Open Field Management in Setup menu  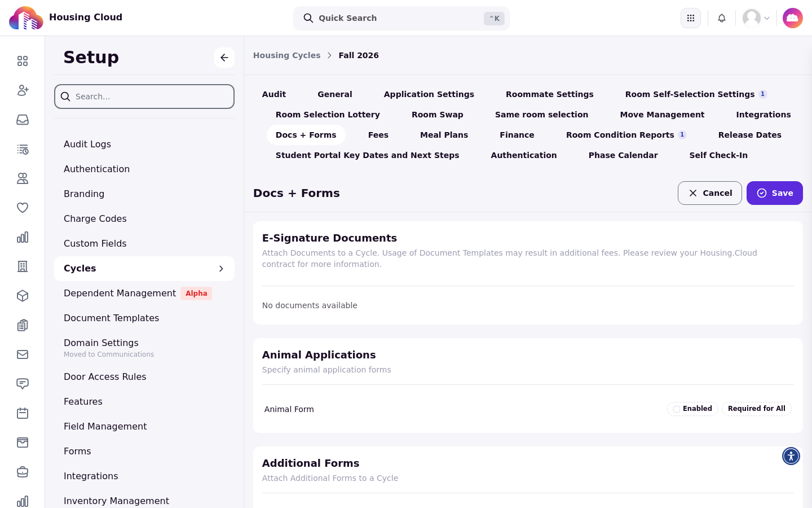click(144, 427)
